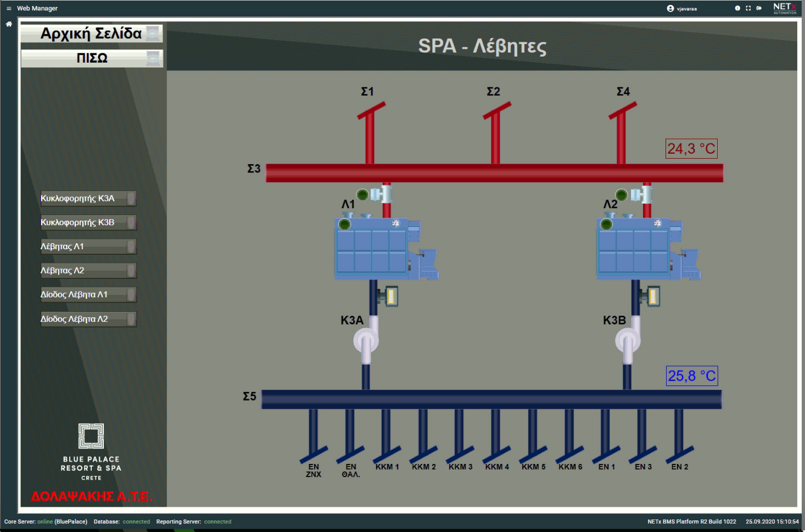The height and width of the screenshot is (532, 805).
Task: Click the EN ΘΑΛ. outlet label
Action: [351, 471]
